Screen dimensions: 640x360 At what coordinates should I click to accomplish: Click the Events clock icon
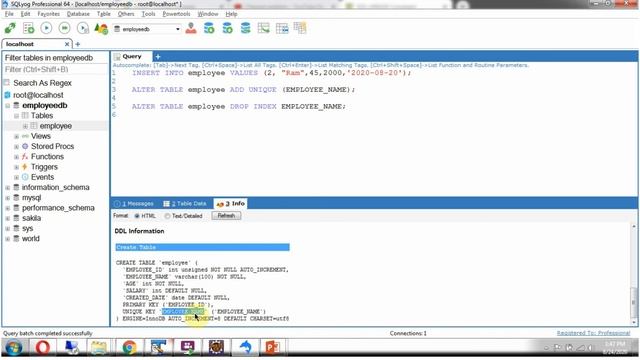25,177
